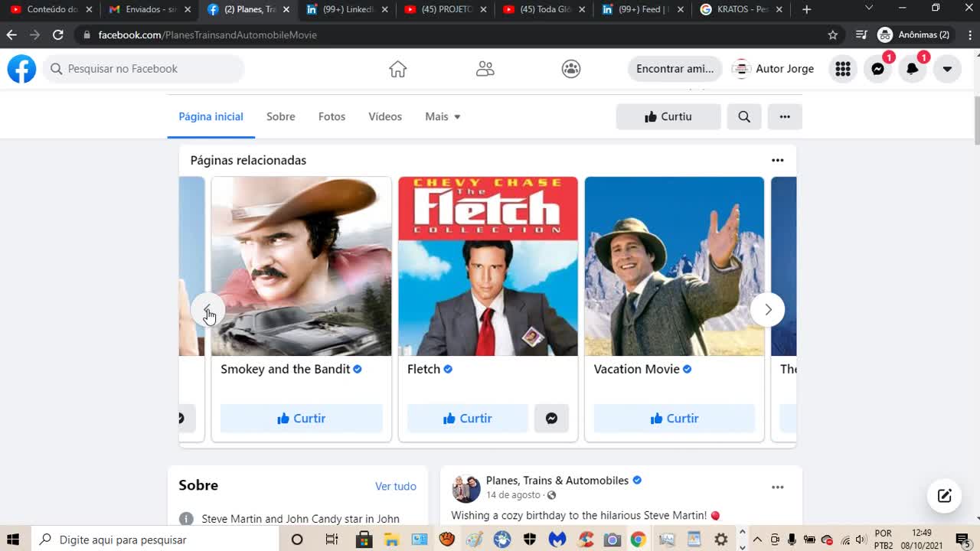The height and width of the screenshot is (551, 980).
Task: Open the notifications bell icon
Action: coord(913,69)
